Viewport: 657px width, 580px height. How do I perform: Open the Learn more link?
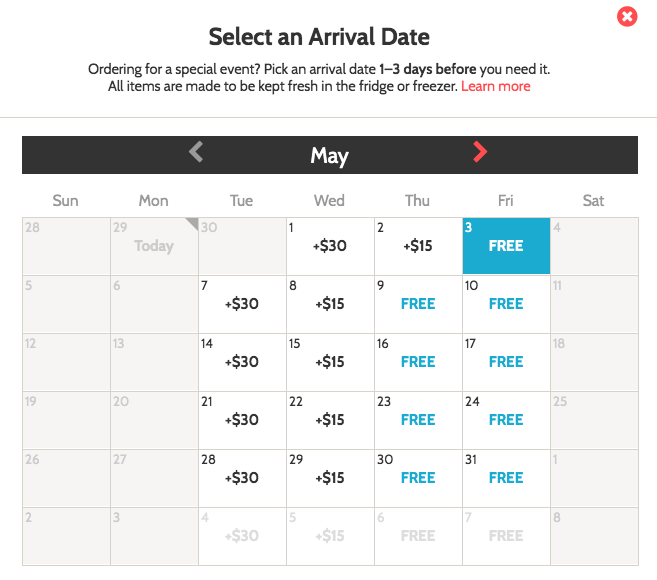[x=496, y=86]
